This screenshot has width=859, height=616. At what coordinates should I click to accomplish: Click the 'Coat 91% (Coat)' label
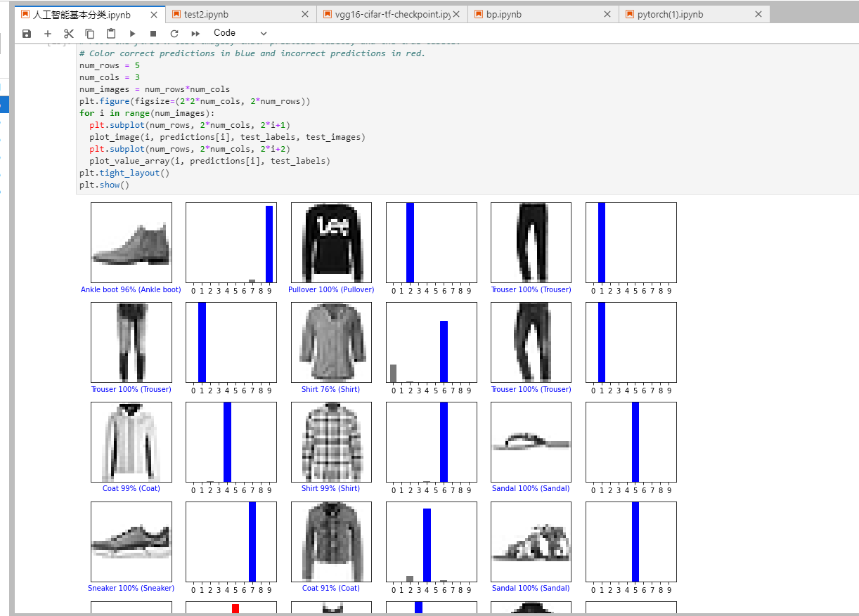(331, 589)
